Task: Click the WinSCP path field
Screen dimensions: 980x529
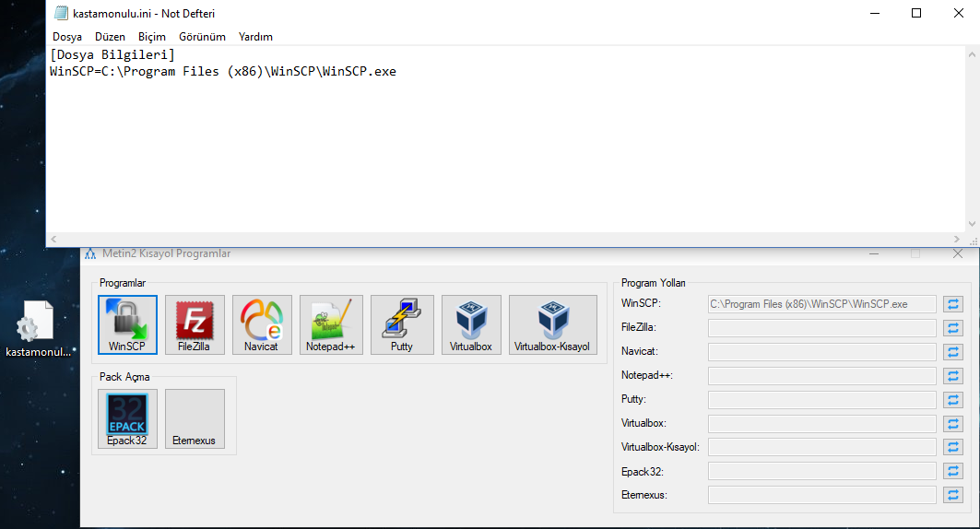Action: pyautogui.click(x=821, y=304)
